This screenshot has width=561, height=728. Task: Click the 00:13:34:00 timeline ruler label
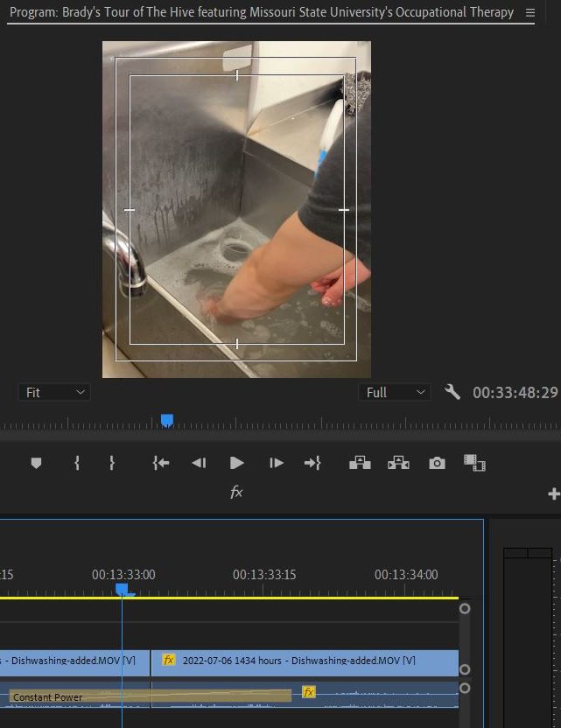coord(406,575)
